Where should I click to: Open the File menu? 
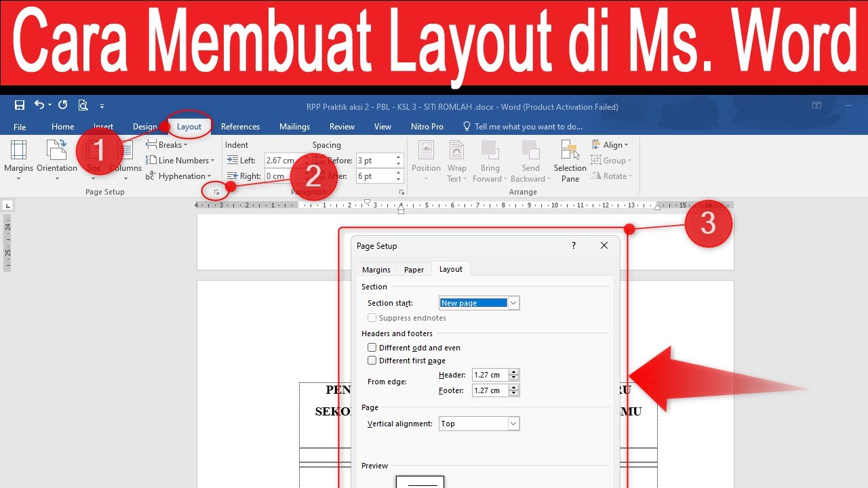[x=20, y=127]
